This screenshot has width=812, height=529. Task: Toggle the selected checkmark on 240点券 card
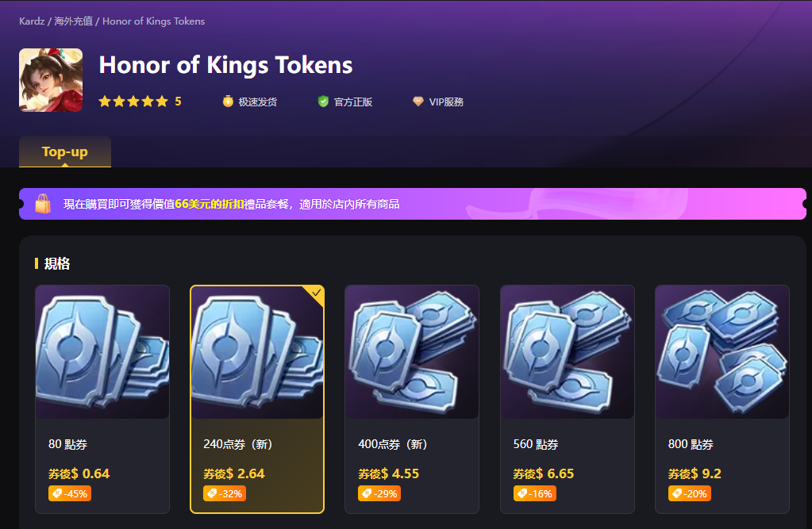(x=316, y=293)
